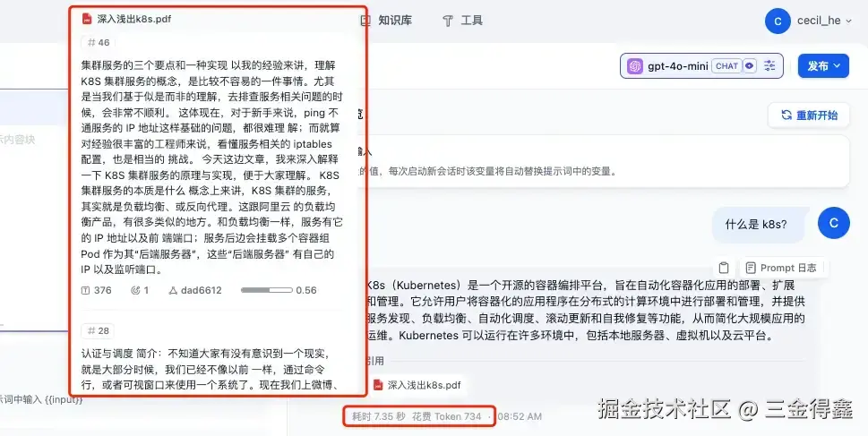
Task: Copy the answer using the clipboard icon
Action: pos(724,268)
